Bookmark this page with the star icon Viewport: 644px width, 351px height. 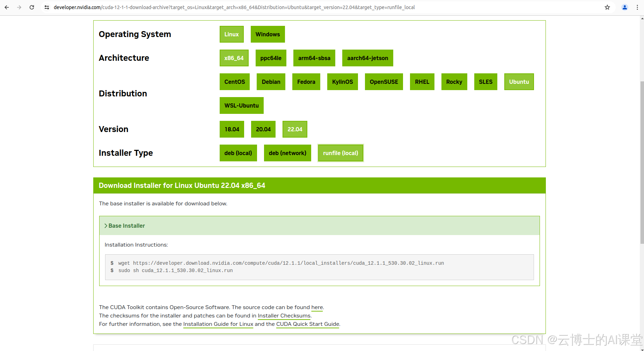coord(607,7)
